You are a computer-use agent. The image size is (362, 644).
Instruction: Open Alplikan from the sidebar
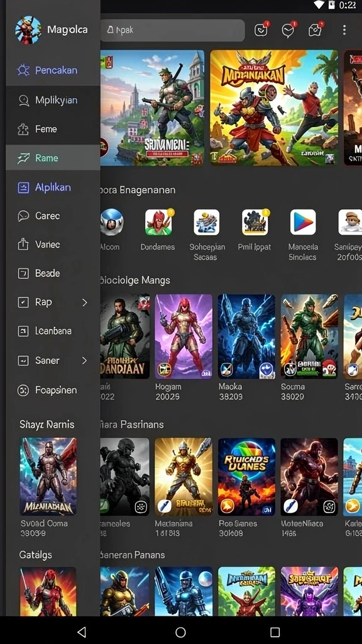click(53, 187)
